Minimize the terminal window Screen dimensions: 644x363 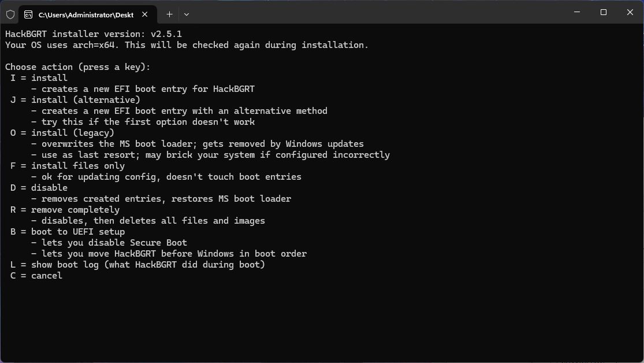point(577,12)
